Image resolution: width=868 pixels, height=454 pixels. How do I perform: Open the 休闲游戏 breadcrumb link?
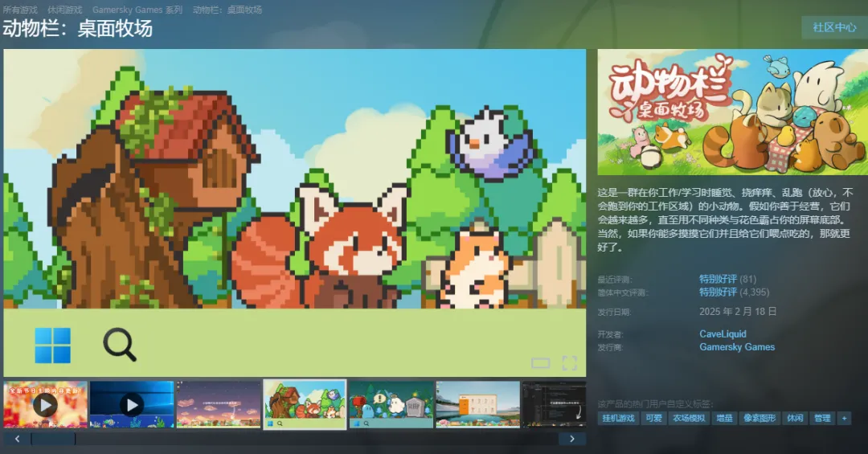tap(65, 10)
